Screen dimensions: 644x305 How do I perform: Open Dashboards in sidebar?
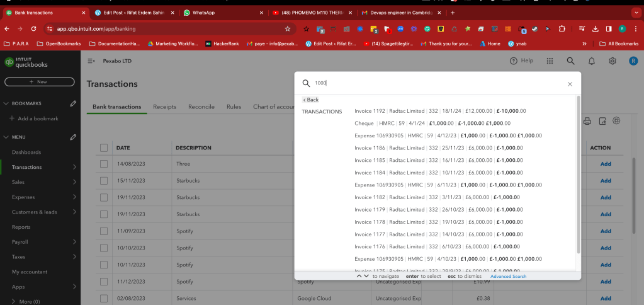coord(26,152)
